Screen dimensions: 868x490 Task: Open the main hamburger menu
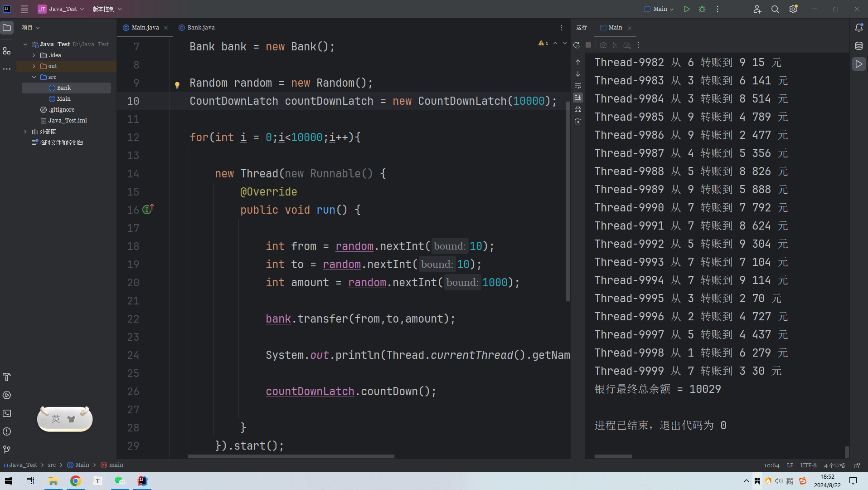coord(24,9)
